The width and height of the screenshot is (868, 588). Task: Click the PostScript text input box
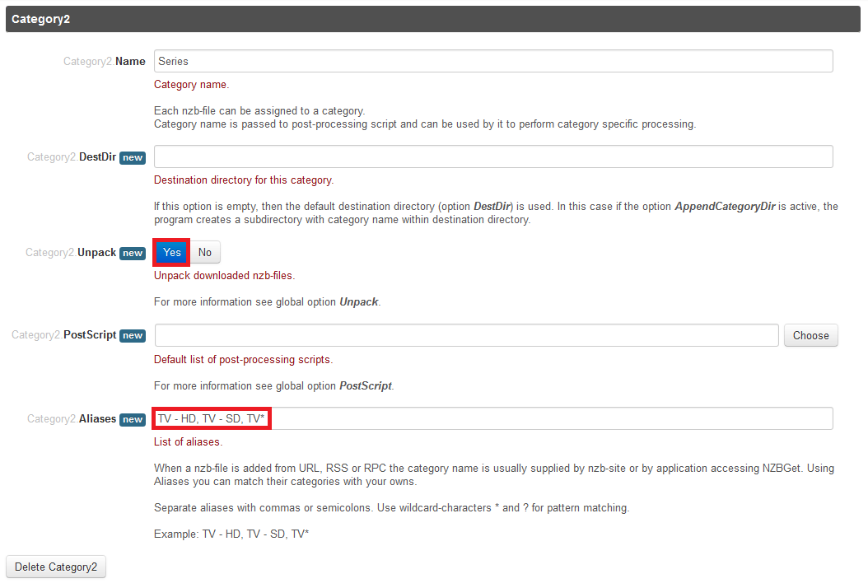pyautogui.click(x=466, y=335)
